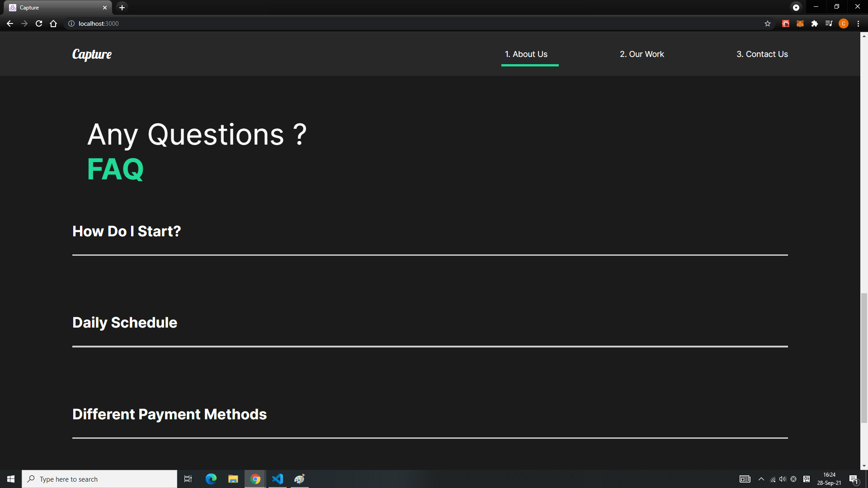The width and height of the screenshot is (868, 488).
Task: Open the bee-themed browser extension
Action: click(785, 23)
